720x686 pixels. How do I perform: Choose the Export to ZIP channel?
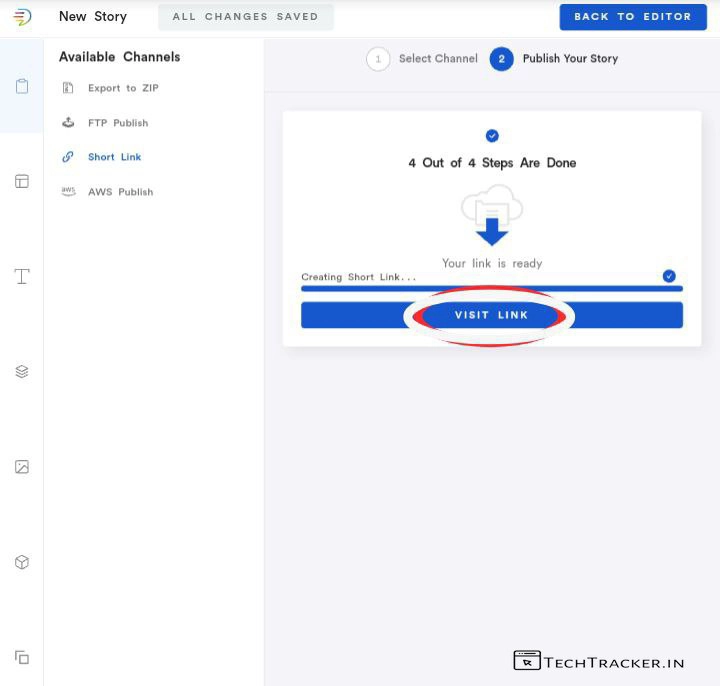[x=123, y=88]
